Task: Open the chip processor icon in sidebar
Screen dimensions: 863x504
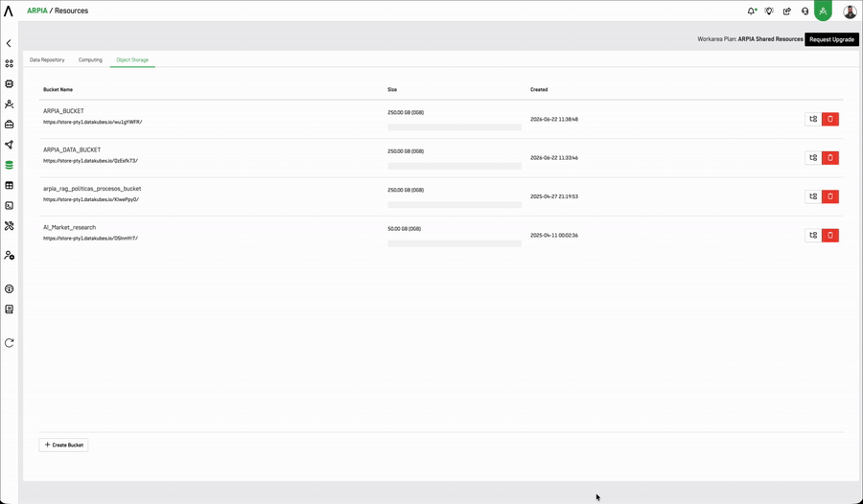Action: [x=9, y=84]
